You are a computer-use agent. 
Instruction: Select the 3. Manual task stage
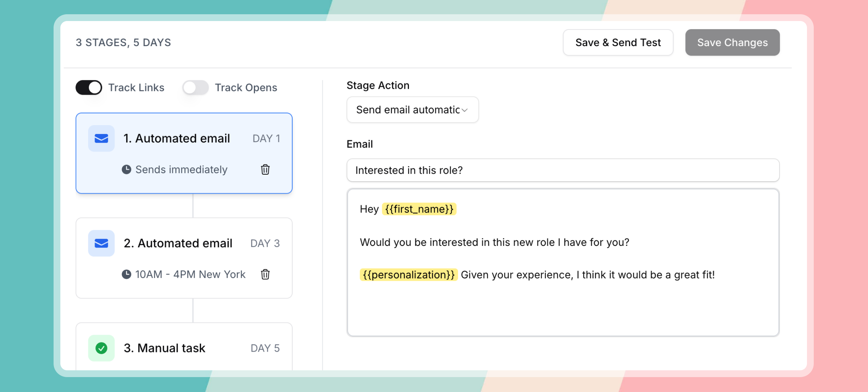[x=165, y=348]
